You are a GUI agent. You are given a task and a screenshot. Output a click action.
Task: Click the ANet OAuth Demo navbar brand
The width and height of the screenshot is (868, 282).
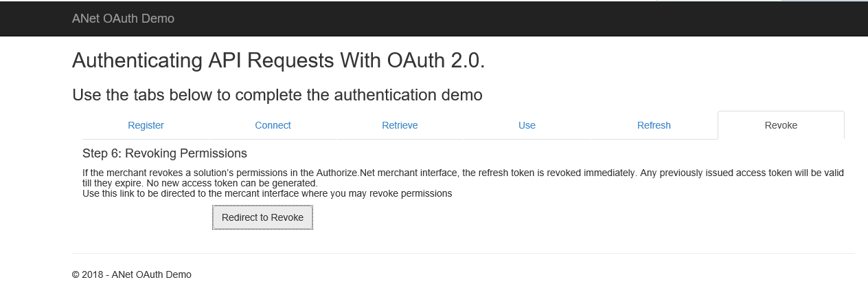coord(123,19)
